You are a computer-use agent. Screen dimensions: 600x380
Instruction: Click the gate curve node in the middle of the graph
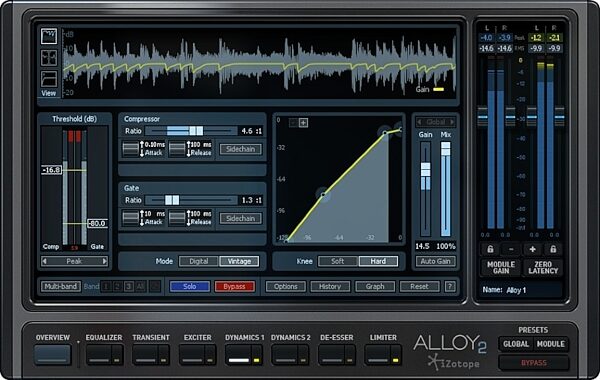[323, 195]
